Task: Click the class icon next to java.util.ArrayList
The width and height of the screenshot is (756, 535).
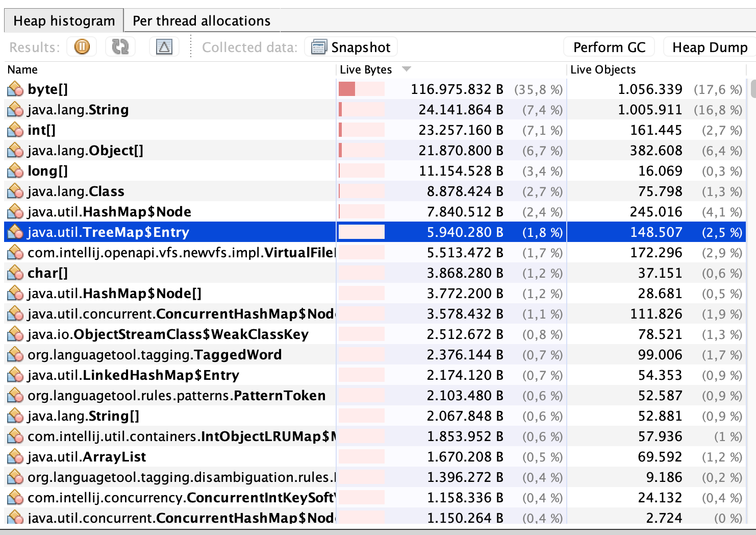Action: pos(15,457)
